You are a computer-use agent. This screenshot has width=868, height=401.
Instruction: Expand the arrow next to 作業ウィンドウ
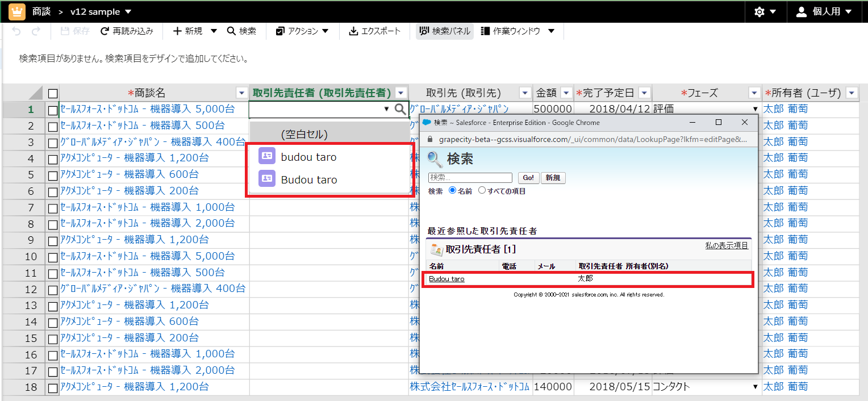551,31
